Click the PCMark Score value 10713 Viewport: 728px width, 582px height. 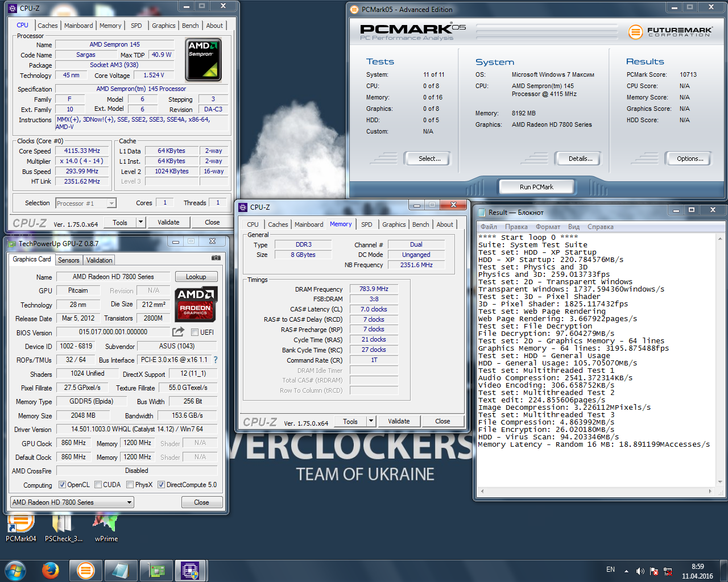[x=688, y=74]
